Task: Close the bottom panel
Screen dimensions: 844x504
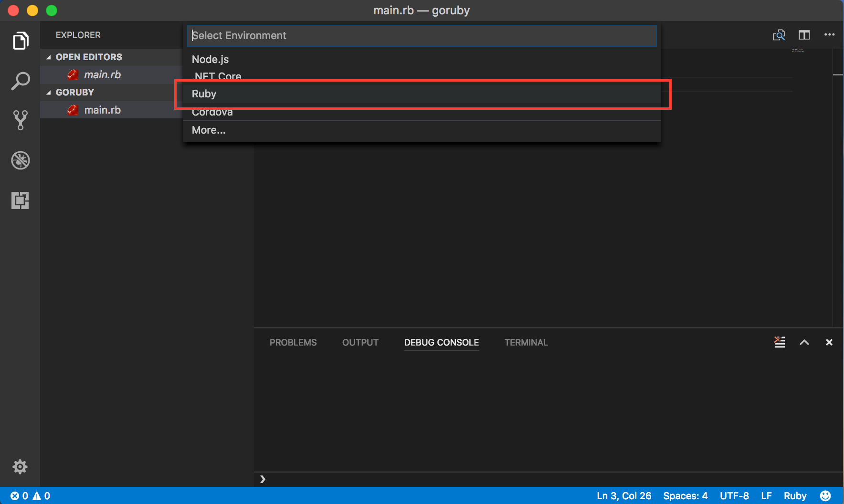Action: point(829,342)
